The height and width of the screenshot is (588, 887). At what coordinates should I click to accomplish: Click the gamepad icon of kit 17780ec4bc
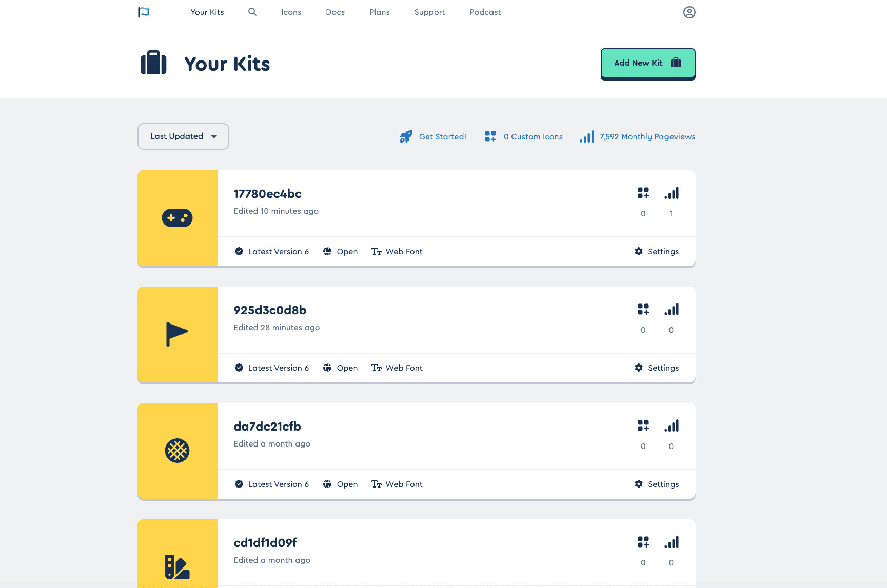coord(178,218)
